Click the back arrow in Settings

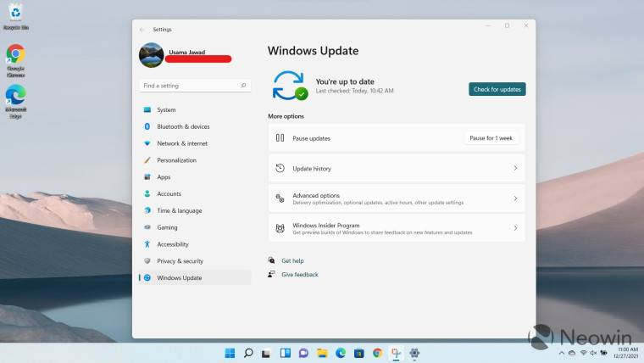click(x=142, y=29)
